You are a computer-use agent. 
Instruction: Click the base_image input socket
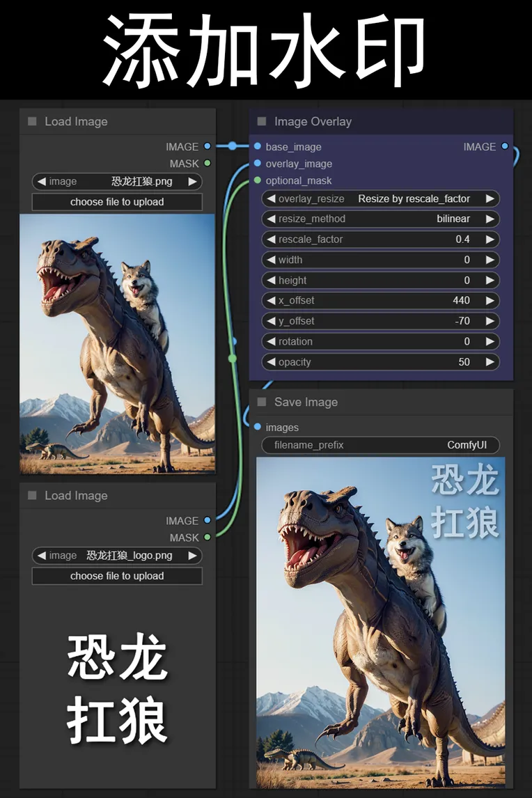tap(258, 147)
